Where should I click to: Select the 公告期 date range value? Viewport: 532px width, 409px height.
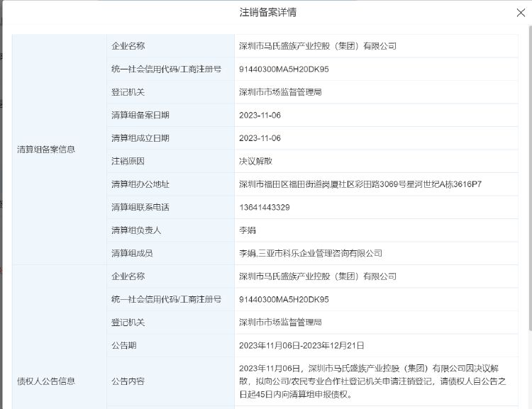[301, 345]
